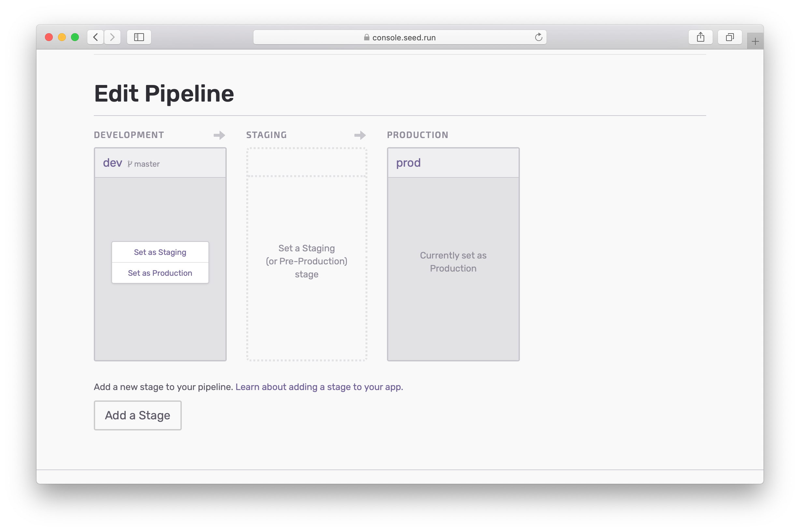
Task: Show all tabs overview icon
Action: point(729,37)
